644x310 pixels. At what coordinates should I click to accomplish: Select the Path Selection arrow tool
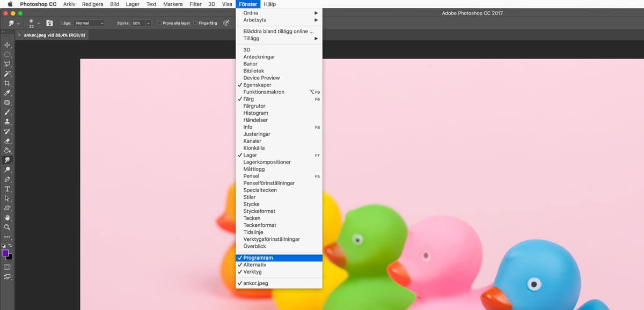point(8,198)
